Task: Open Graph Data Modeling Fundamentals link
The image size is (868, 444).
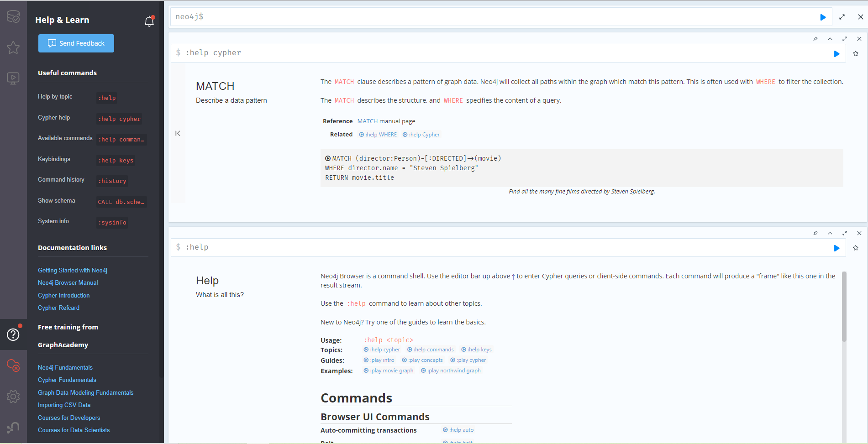Action: click(86, 392)
